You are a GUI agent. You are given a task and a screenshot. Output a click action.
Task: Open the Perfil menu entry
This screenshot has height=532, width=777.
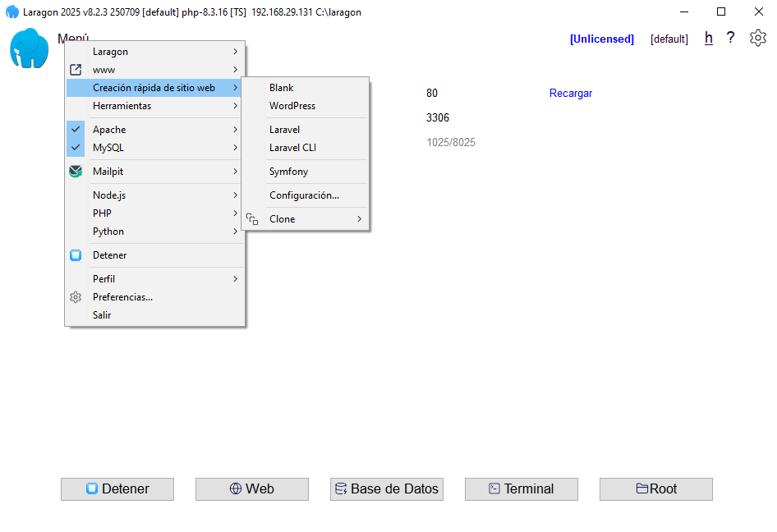(x=154, y=279)
